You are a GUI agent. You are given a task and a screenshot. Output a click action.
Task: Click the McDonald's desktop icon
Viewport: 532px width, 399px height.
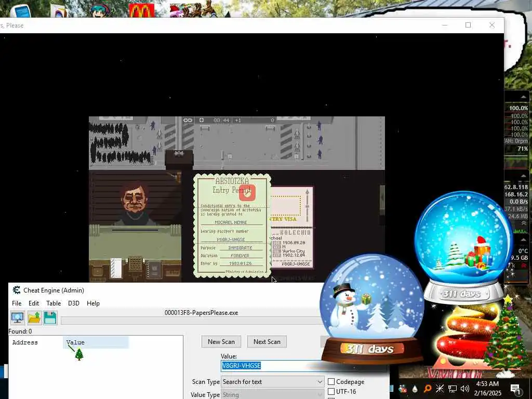pos(141,10)
